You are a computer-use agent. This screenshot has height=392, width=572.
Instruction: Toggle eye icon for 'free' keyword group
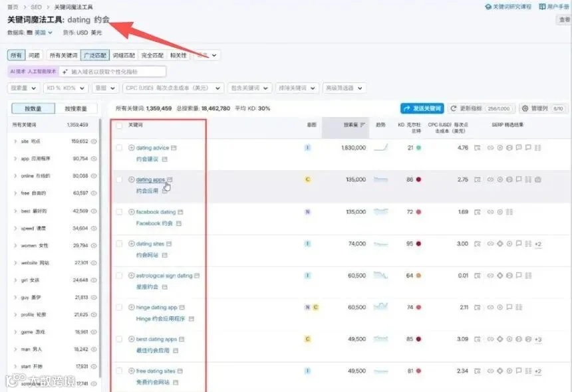(x=94, y=193)
